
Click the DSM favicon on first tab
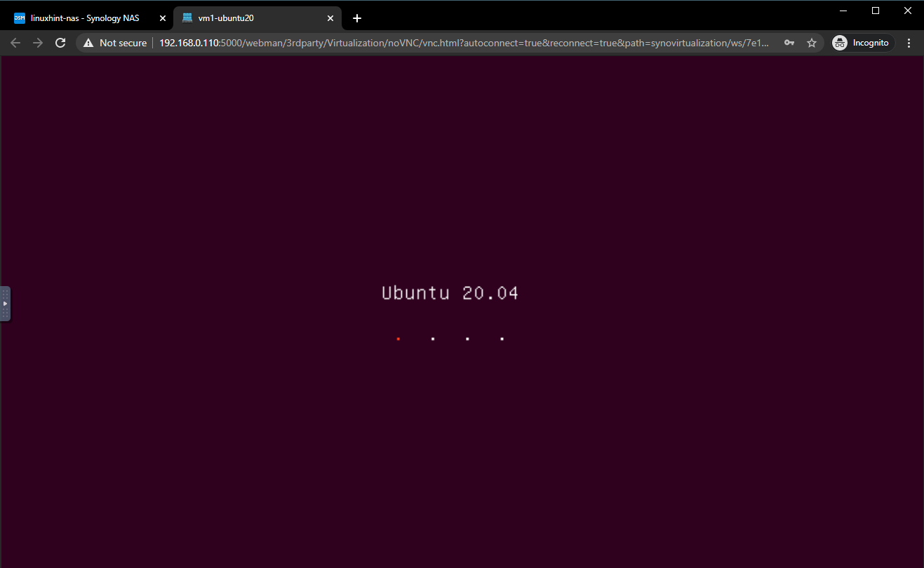pos(20,18)
